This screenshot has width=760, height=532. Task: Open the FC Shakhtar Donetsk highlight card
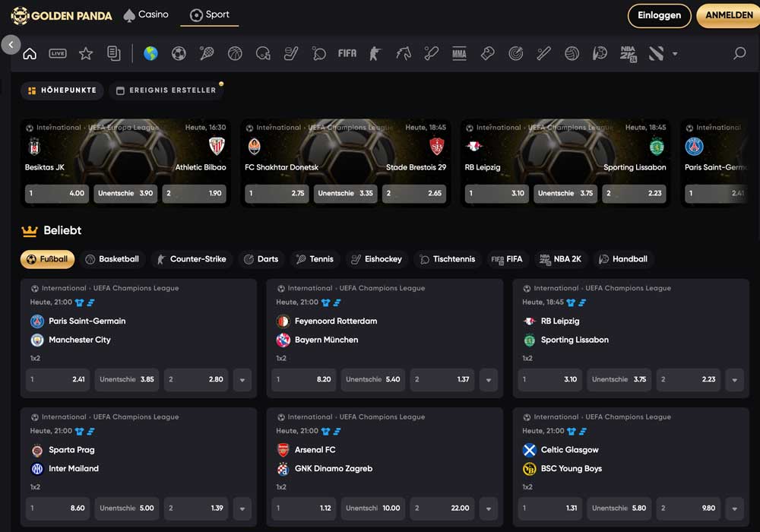(x=346, y=163)
